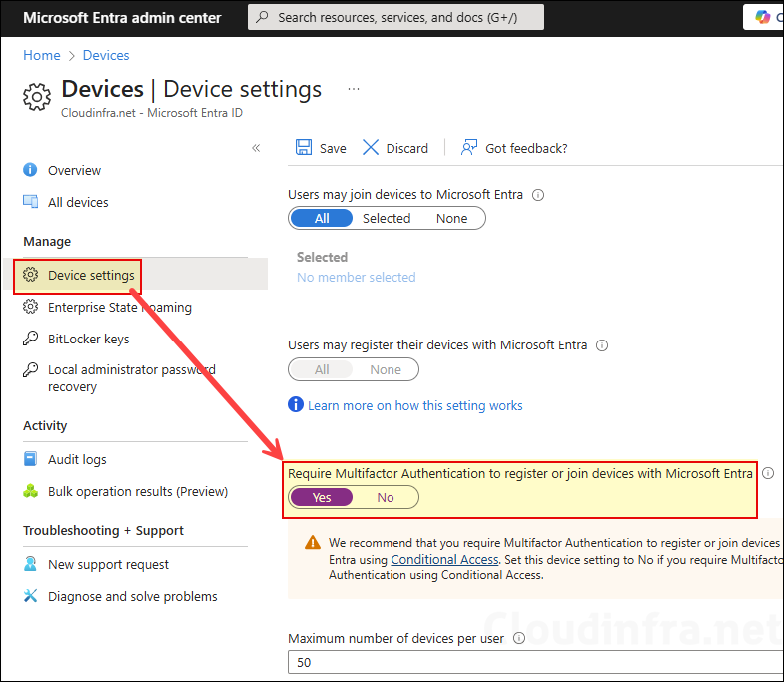Click Learn more on how this setting works

click(414, 405)
